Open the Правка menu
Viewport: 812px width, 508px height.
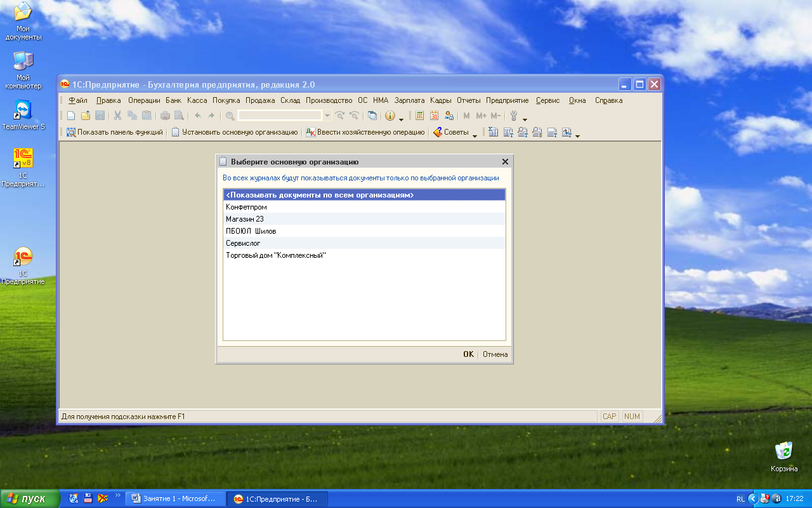click(108, 100)
